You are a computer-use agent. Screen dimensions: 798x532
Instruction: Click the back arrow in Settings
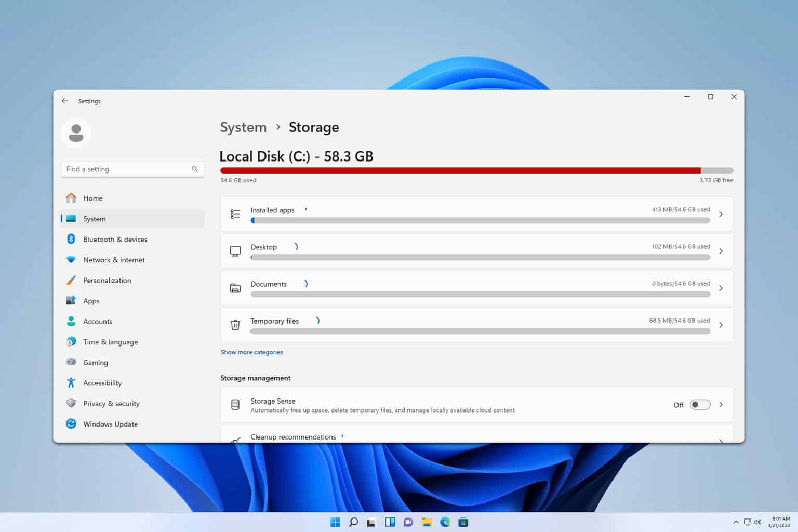coord(65,101)
